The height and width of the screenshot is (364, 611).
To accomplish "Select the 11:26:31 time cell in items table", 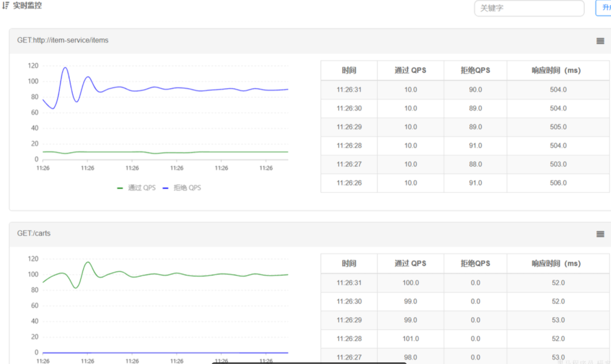I will click(x=349, y=90).
